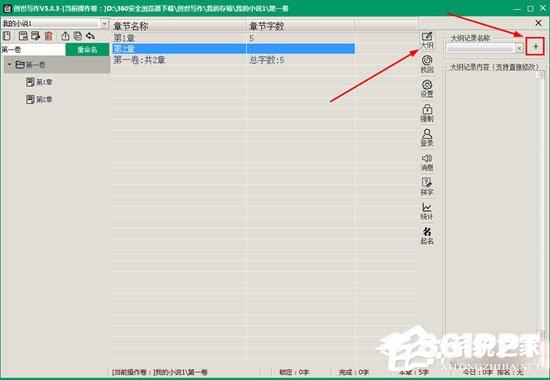Image resolution: width=550 pixels, height=380 pixels.
Task: Click the green 重命名 rename button
Action: 87,49
